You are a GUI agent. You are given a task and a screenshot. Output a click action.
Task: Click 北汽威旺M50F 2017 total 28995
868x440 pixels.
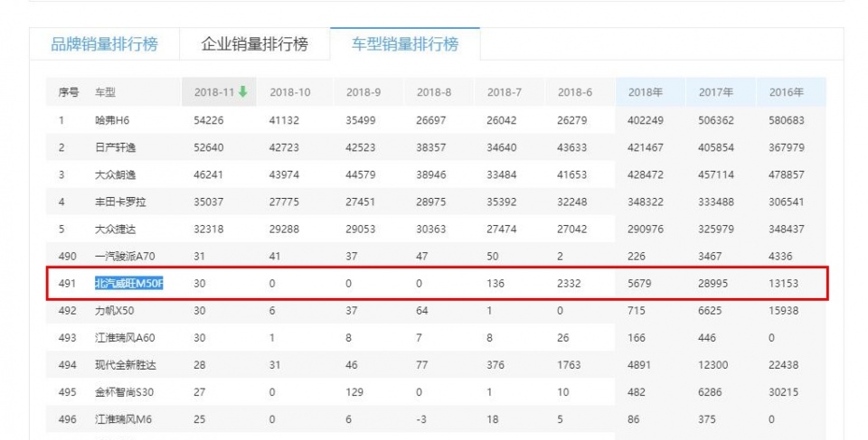click(x=713, y=284)
